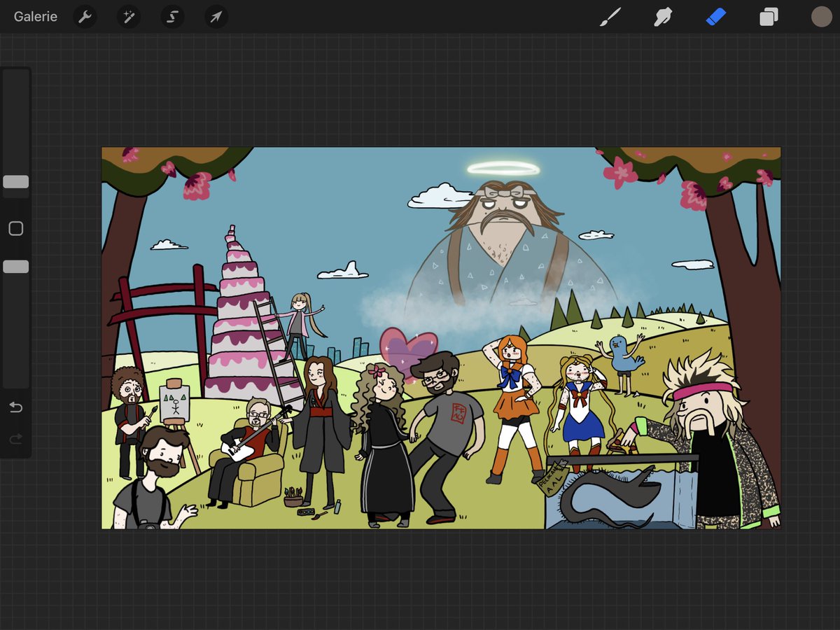Open the Galerie gallery view
840x630 pixels.
click(x=36, y=16)
